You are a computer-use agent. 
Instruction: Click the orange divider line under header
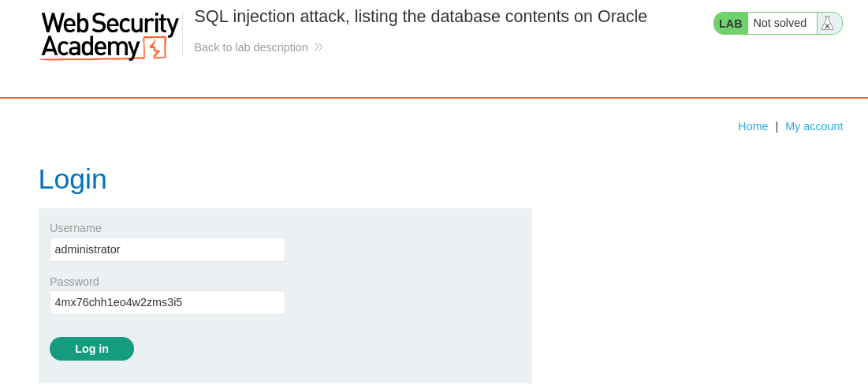pos(434,98)
